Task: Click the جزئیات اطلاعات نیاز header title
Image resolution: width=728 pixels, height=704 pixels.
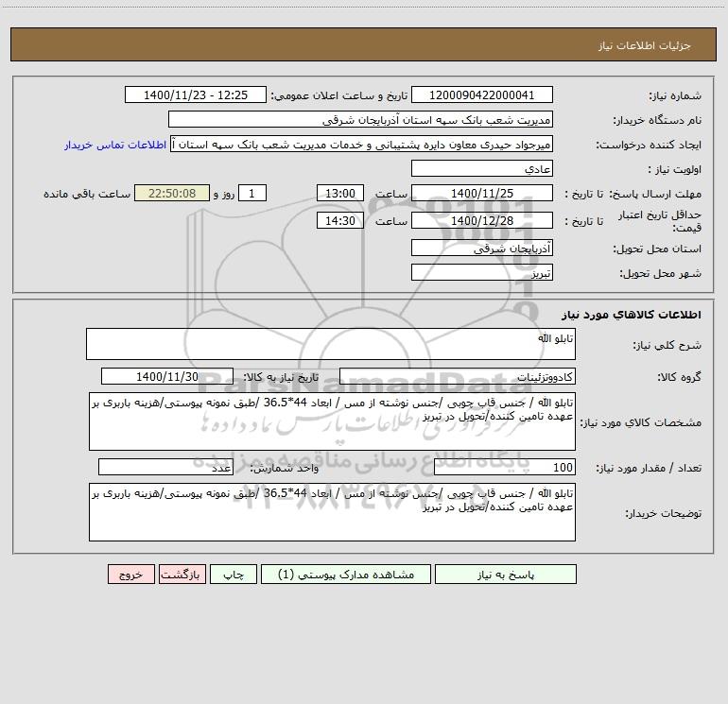Action: pos(645,45)
